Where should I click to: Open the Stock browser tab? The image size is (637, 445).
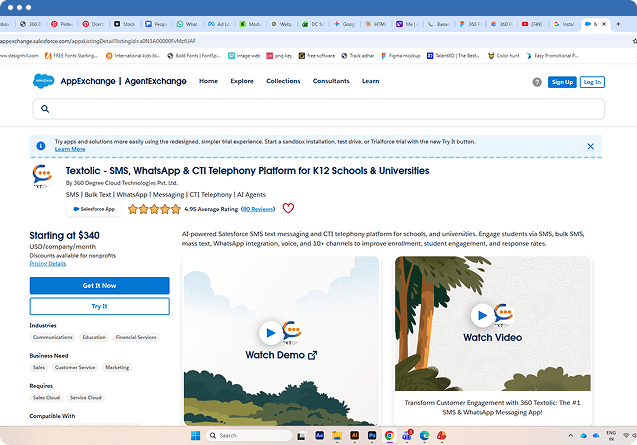tap(125, 24)
